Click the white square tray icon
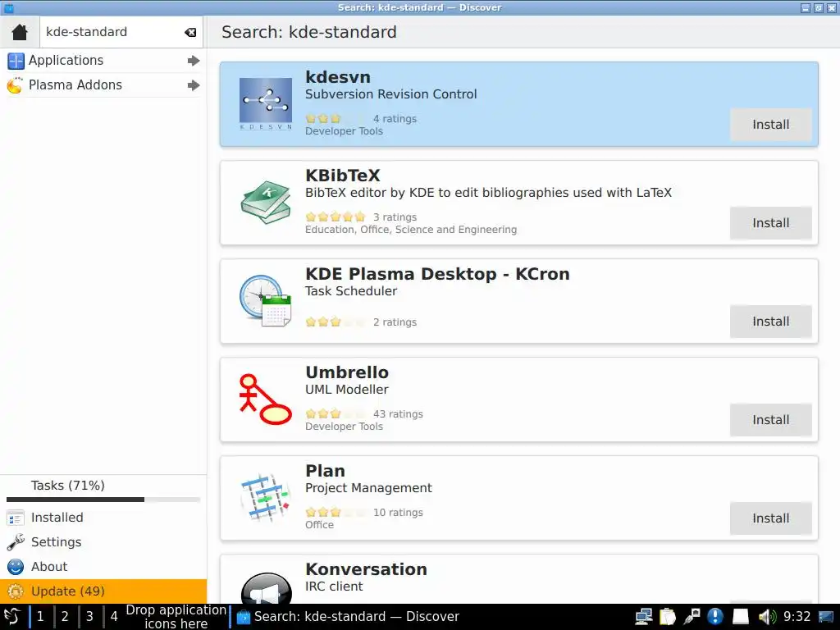Viewport: 840px width, 630px height. tap(741, 617)
